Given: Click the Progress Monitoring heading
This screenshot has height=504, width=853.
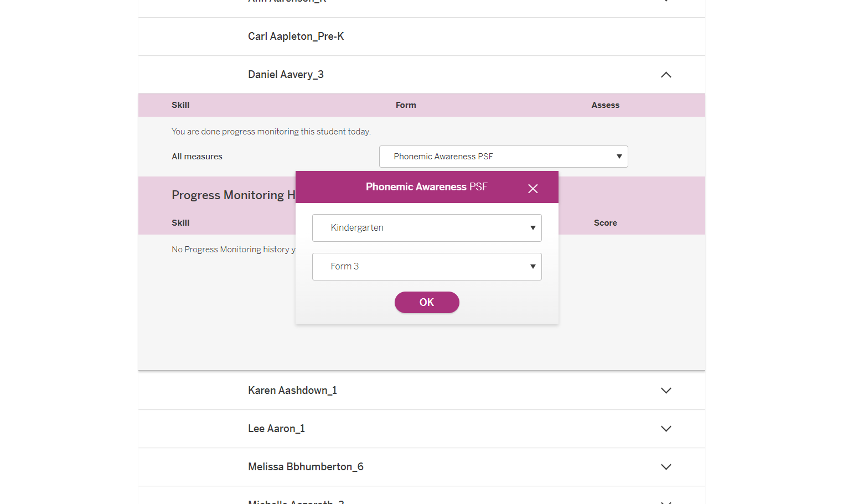Looking at the screenshot, I should (234, 195).
